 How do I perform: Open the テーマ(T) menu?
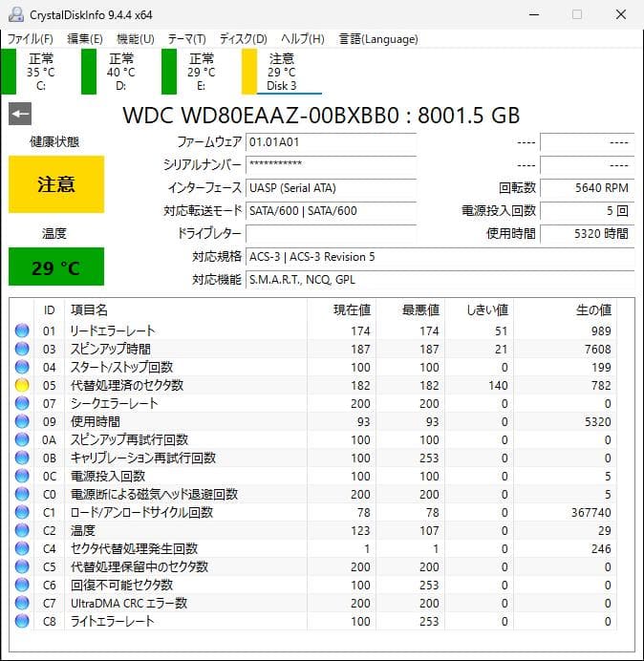point(187,39)
